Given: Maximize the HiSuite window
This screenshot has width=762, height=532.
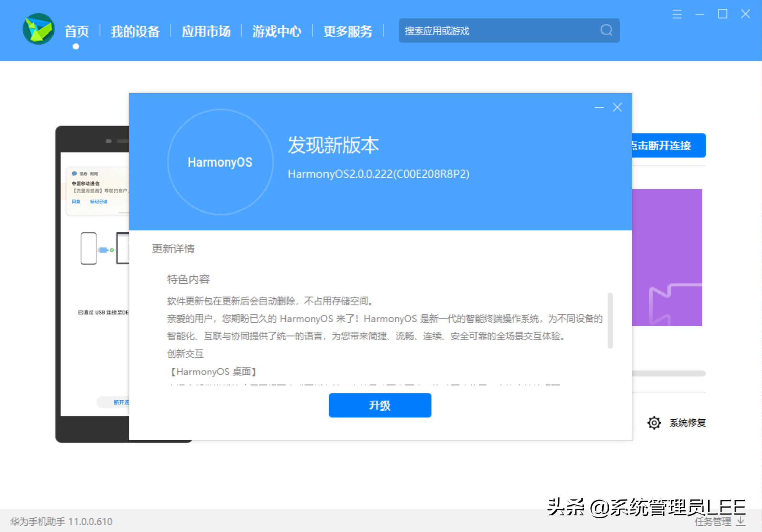Looking at the screenshot, I should pos(722,14).
